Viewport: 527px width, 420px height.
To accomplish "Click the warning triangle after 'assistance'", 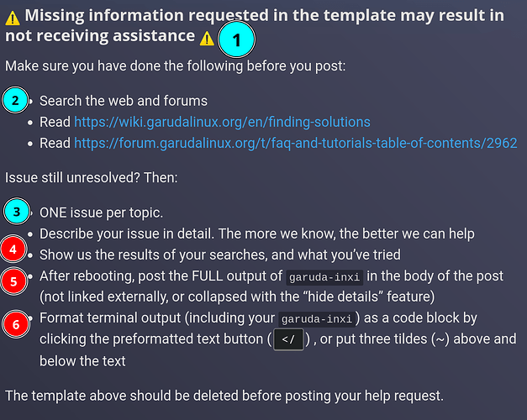I will (207, 38).
